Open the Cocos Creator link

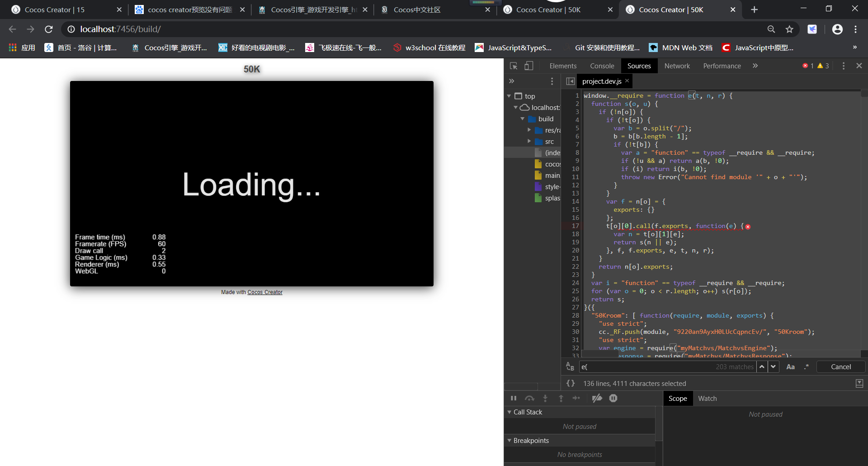(265, 292)
